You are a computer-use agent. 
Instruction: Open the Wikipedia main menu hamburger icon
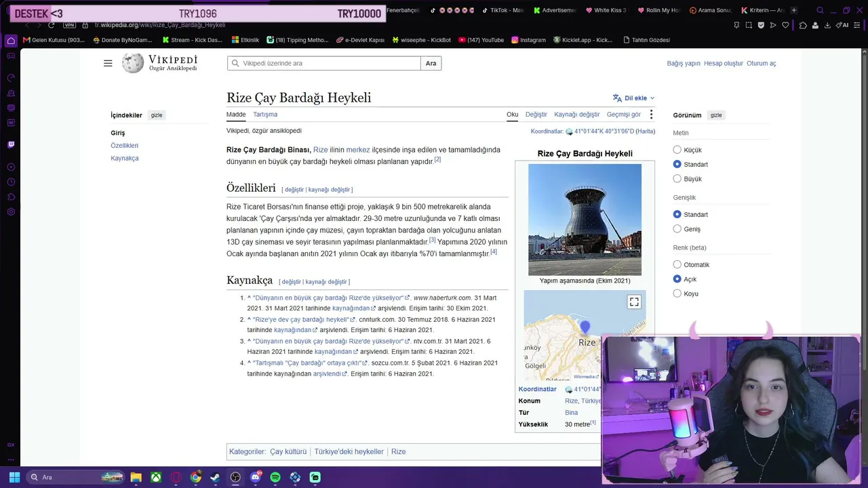pos(108,63)
